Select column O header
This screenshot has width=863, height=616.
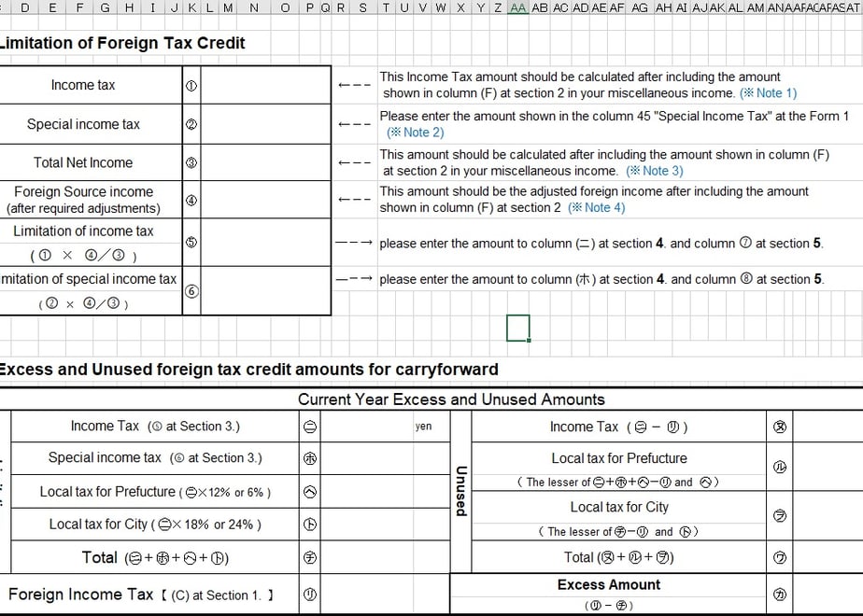click(x=285, y=7)
